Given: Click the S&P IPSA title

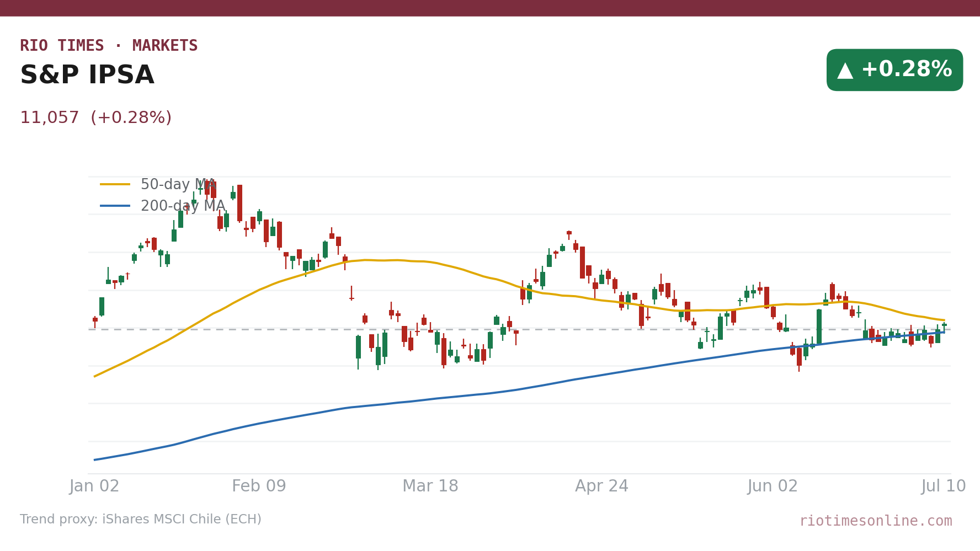Looking at the screenshot, I should (x=87, y=76).
